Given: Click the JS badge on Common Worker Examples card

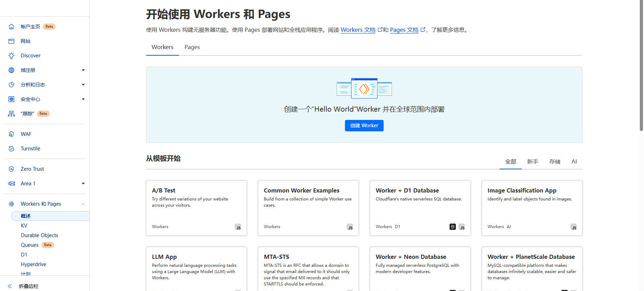Looking at the screenshot, I should [350, 227].
